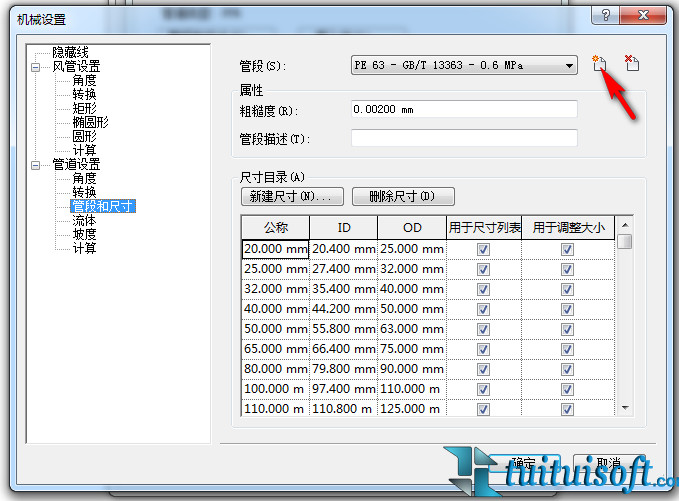Click the size table scrollbar down arrow

[x=624, y=408]
